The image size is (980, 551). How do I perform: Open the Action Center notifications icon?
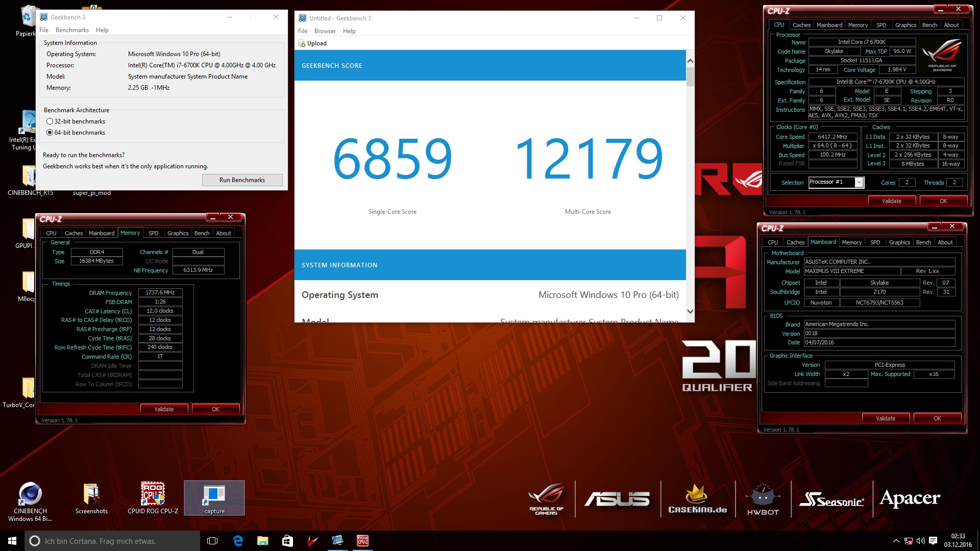coord(933,541)
